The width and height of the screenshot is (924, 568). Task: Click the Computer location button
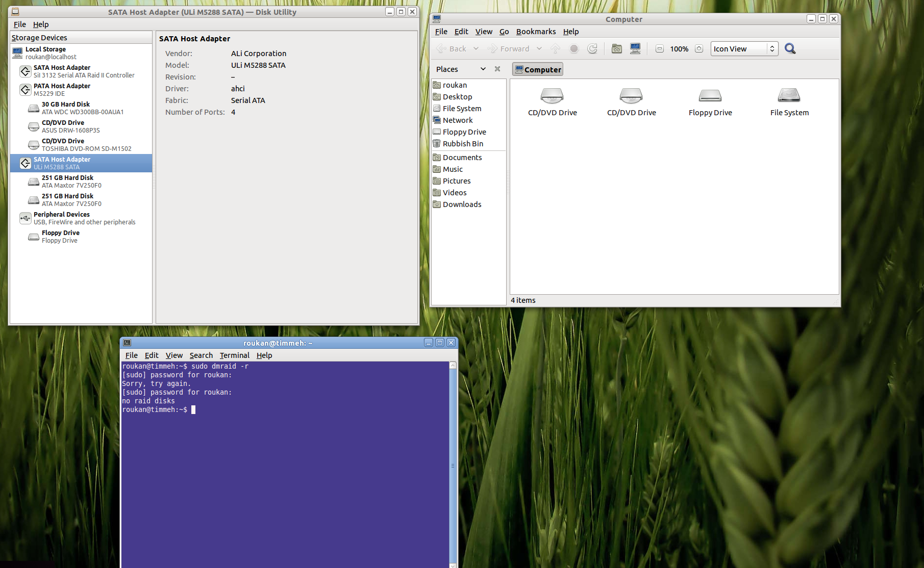click(538, 69)
